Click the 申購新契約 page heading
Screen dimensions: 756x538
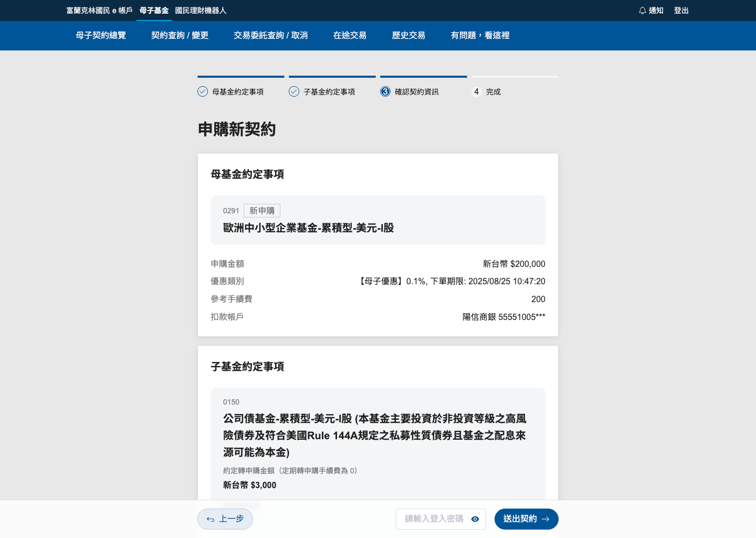pyautogui.click(x=237, y=129)
